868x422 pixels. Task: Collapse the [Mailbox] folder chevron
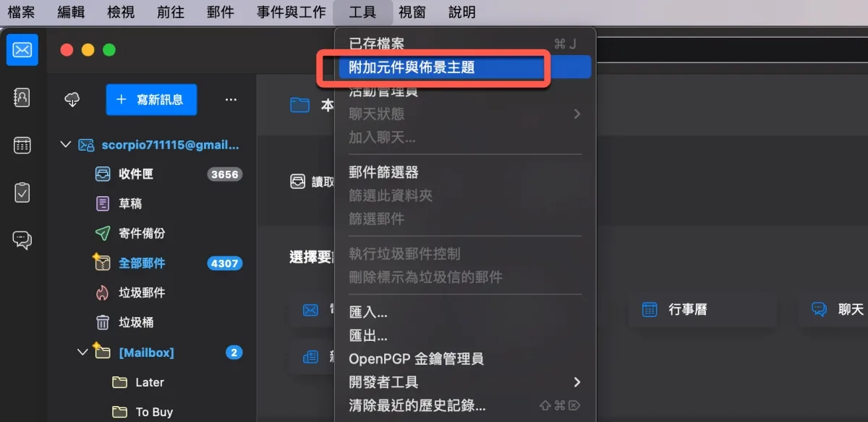[x=83, y=353]
